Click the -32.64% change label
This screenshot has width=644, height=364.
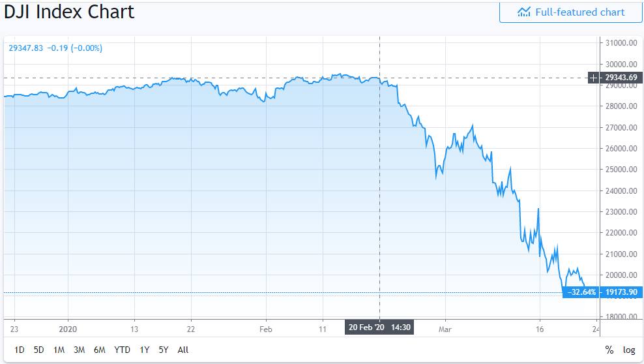(x=579, y=292)
